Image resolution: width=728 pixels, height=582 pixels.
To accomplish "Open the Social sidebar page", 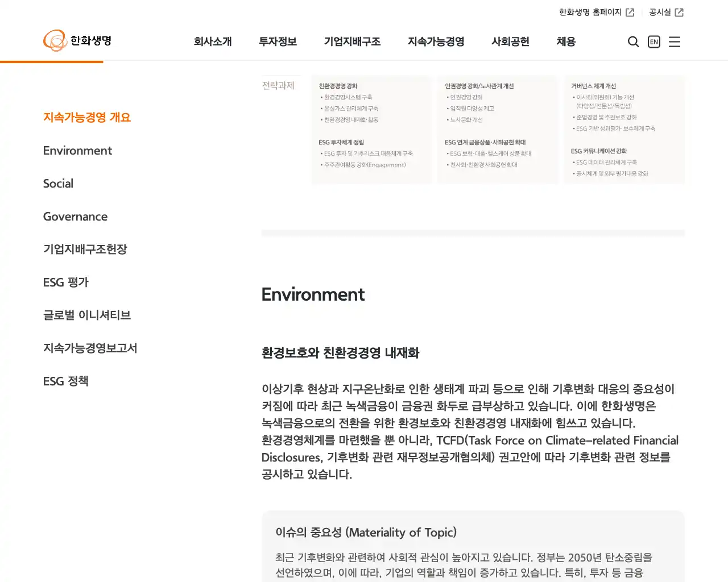I will click(x=58, y=183).
